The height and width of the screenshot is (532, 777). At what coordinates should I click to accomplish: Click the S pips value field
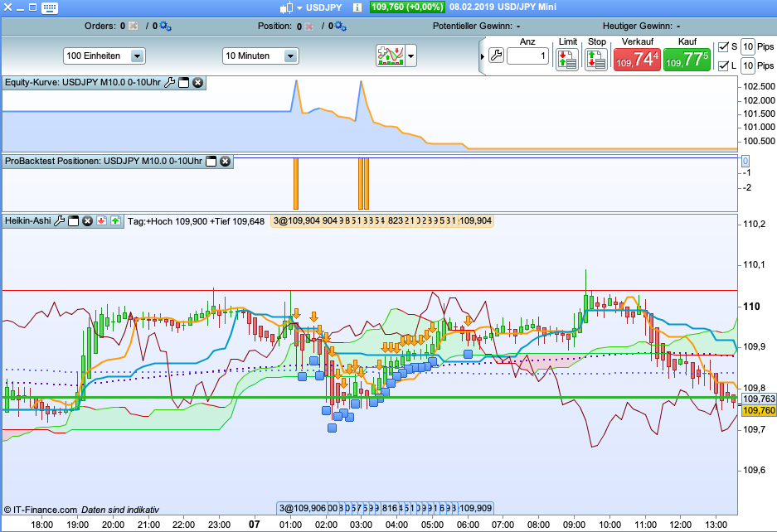pyautogui.click(x=748, y=47)
